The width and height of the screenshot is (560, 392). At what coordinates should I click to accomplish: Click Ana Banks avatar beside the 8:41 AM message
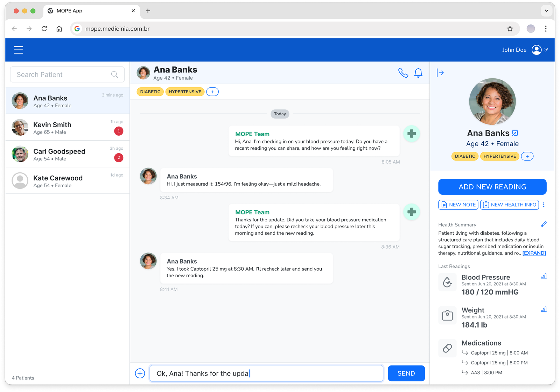click(x=148, y=261)
